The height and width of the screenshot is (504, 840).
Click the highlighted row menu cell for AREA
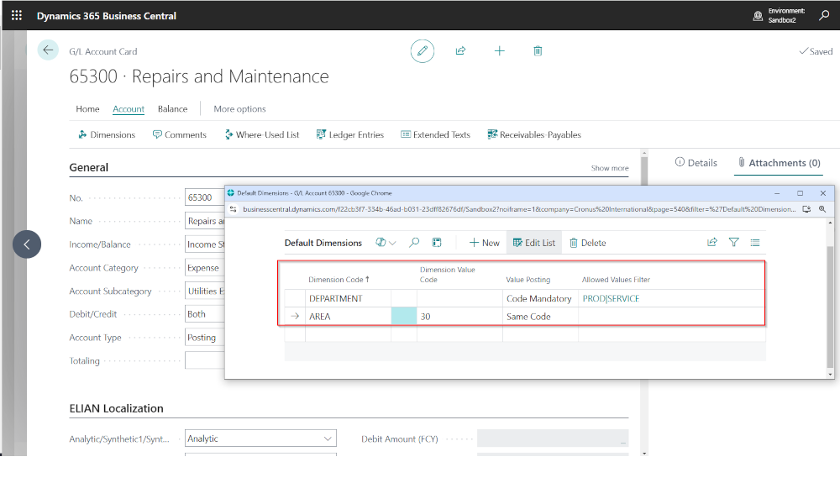404,316
